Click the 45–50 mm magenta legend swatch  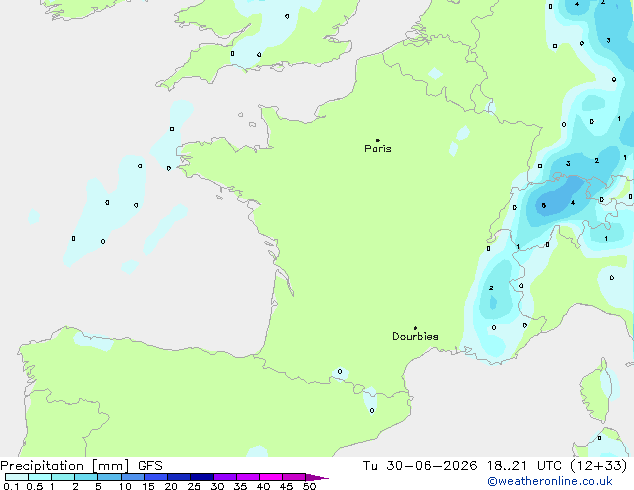[294, 477]
